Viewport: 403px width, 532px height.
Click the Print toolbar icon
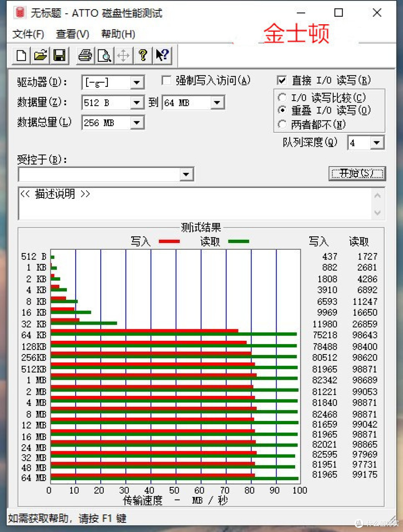pyautogui.click(x=85, y=56)
